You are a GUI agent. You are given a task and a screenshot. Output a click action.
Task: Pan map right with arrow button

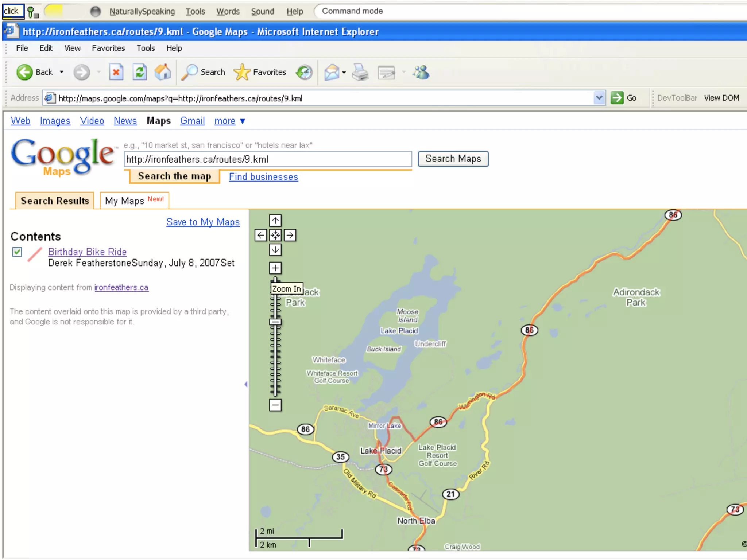click(x=290, y=236)
